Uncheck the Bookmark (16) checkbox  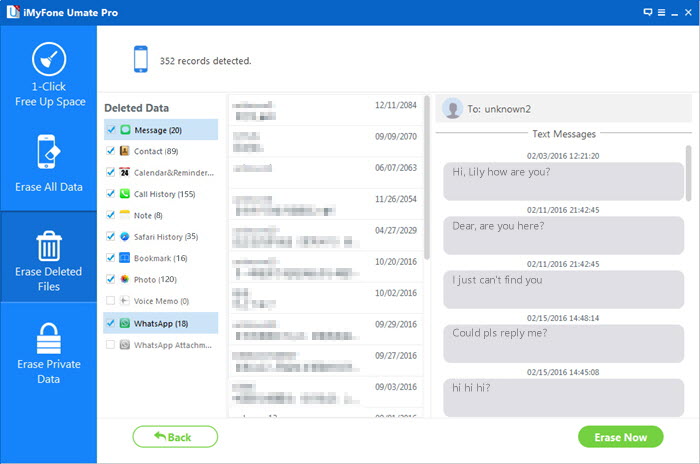[110, 258]
